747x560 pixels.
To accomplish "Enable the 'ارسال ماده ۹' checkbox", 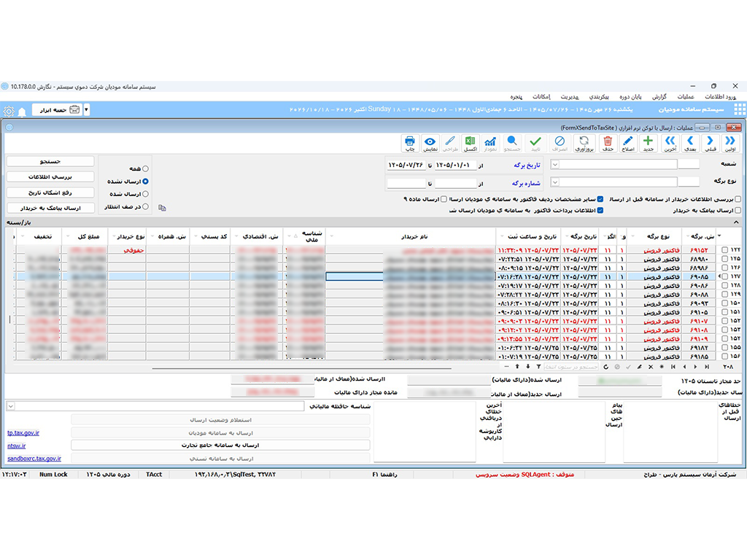I will pyautogui.click(x=444, y=199).
